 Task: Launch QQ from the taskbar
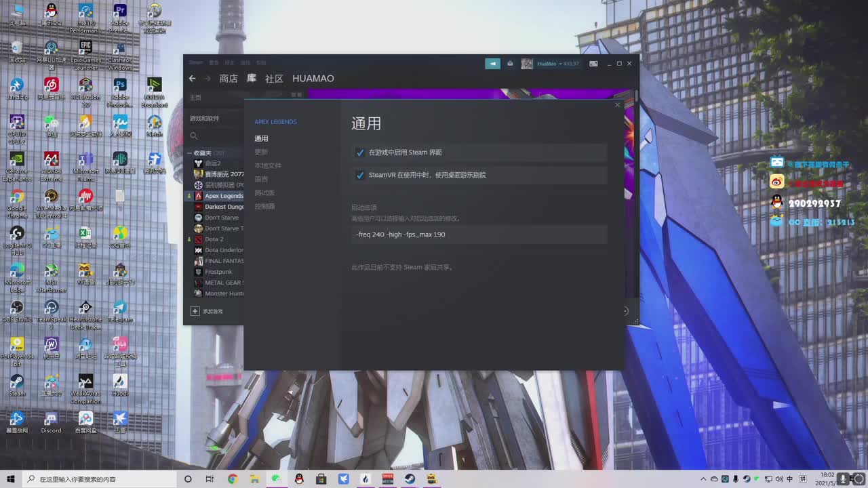pos(298,479)
